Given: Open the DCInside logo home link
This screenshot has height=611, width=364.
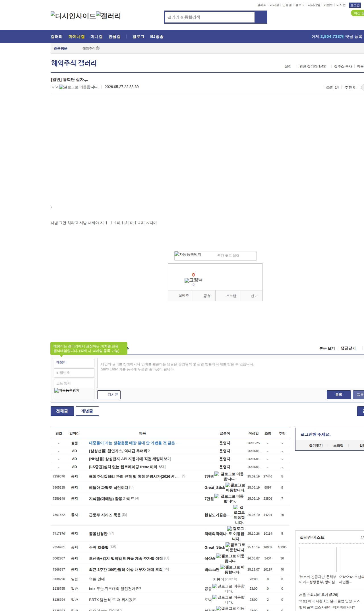Looking at the screenshot, I should (x=73, y=16).
